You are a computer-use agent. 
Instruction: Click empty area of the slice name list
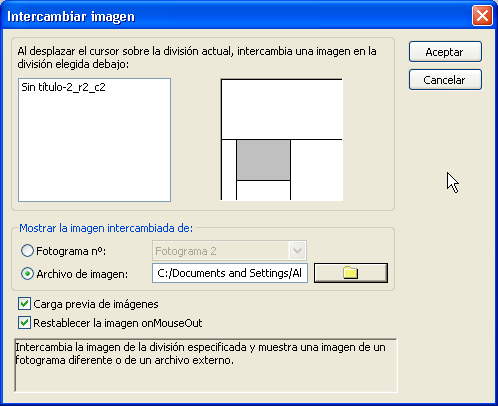click(94, 147)
